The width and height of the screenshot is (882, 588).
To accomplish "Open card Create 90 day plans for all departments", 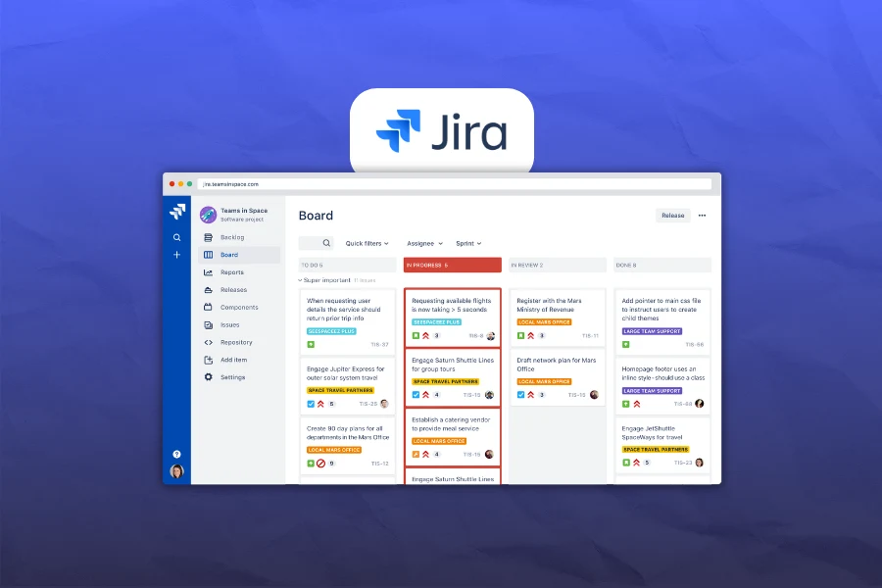I will [x=348, y=445].
